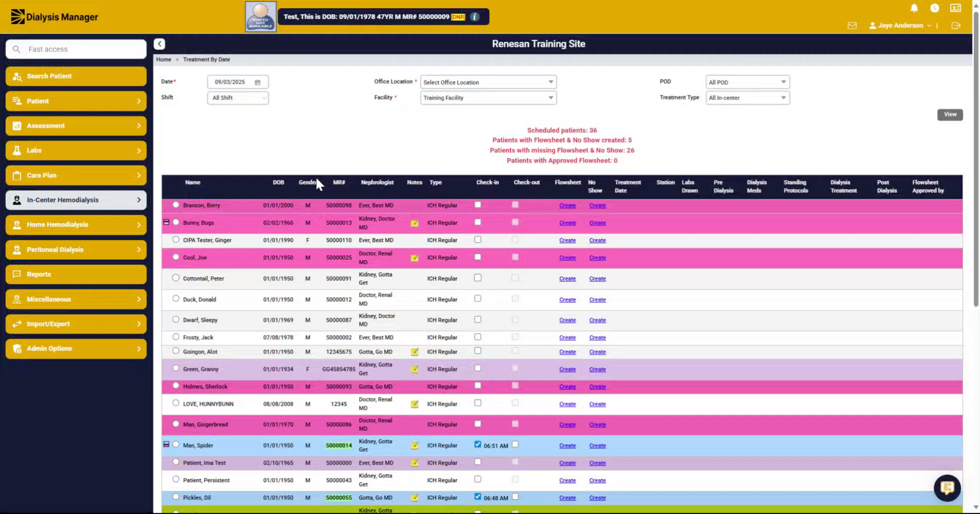
Task: Open notes icon for Bunny, Bugs
Action: tap(414, 223)
